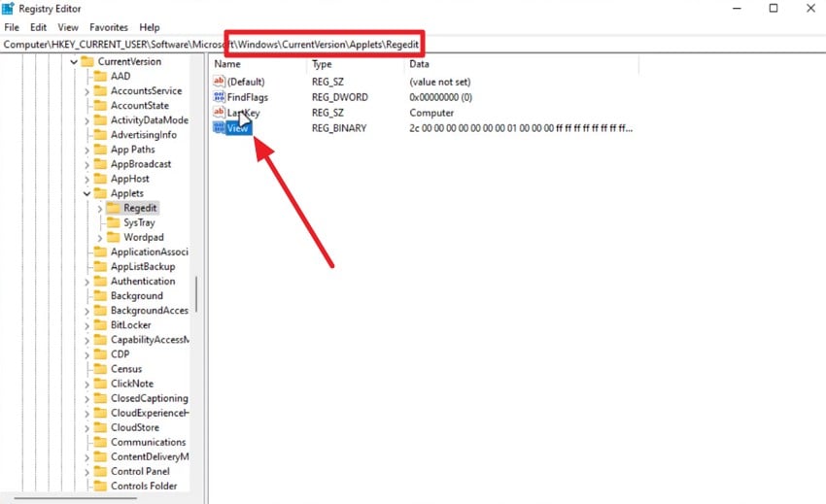Viewport: 826px width, 504px height.
Task: Click the (value not set) data cell
Action: tap(440, 82)
